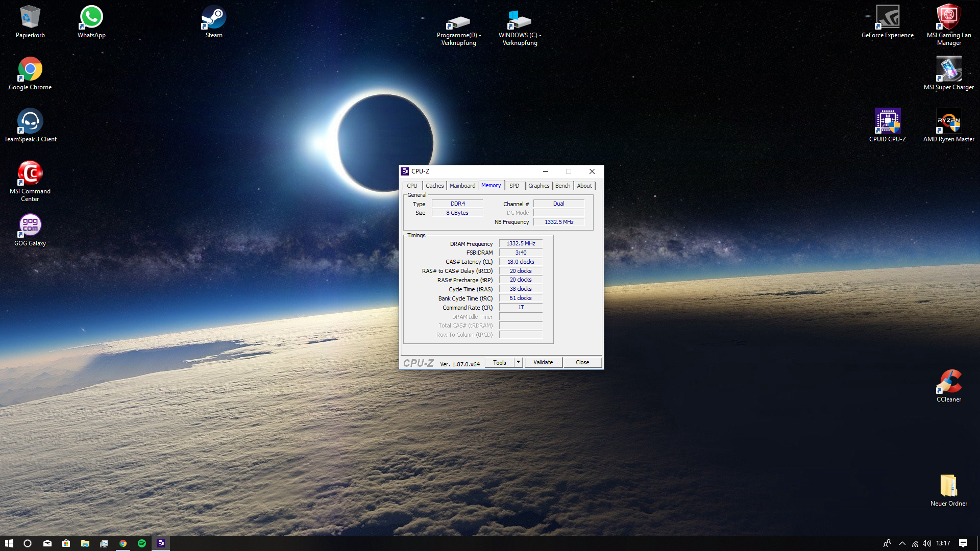Click the Spotify icon in the taskbar
The height and width of the screenshot is (551, 980).
pyautogui.click(x=142, y=543)
